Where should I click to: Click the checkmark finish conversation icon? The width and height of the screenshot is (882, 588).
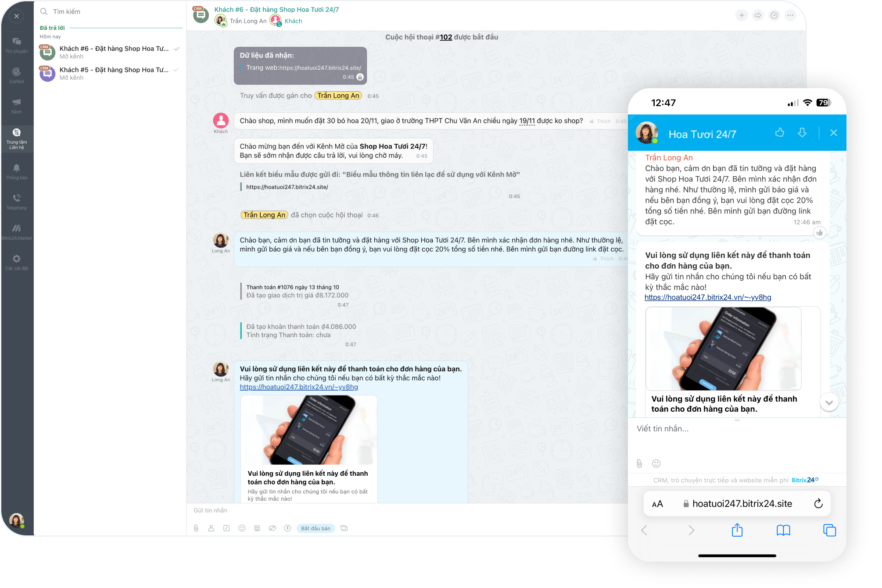(x=774, y=15)
